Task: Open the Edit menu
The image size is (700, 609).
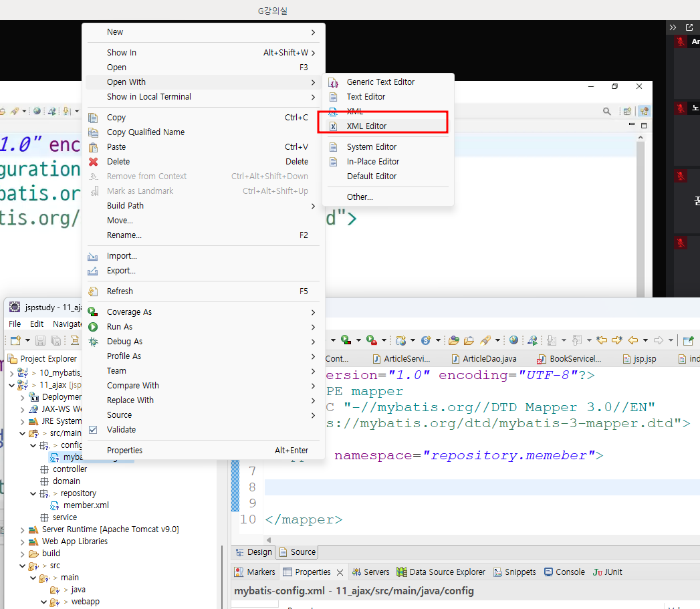Action: (x=37, y=324)
